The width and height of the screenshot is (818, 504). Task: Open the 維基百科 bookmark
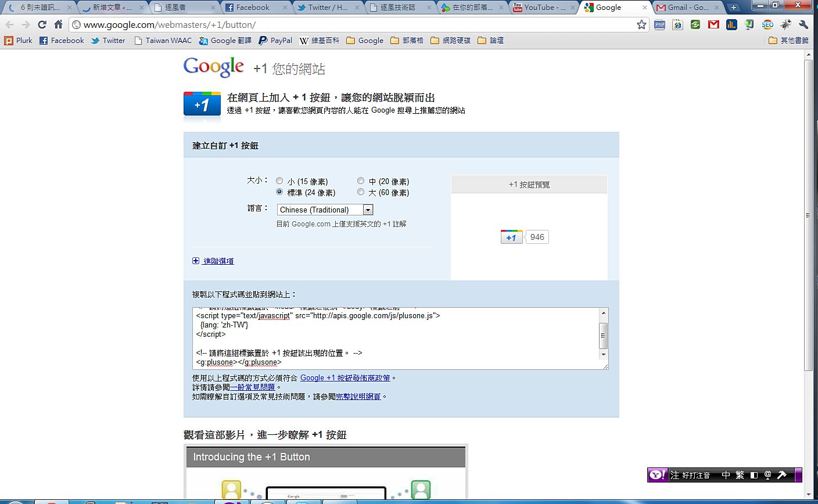pos(320,41)
